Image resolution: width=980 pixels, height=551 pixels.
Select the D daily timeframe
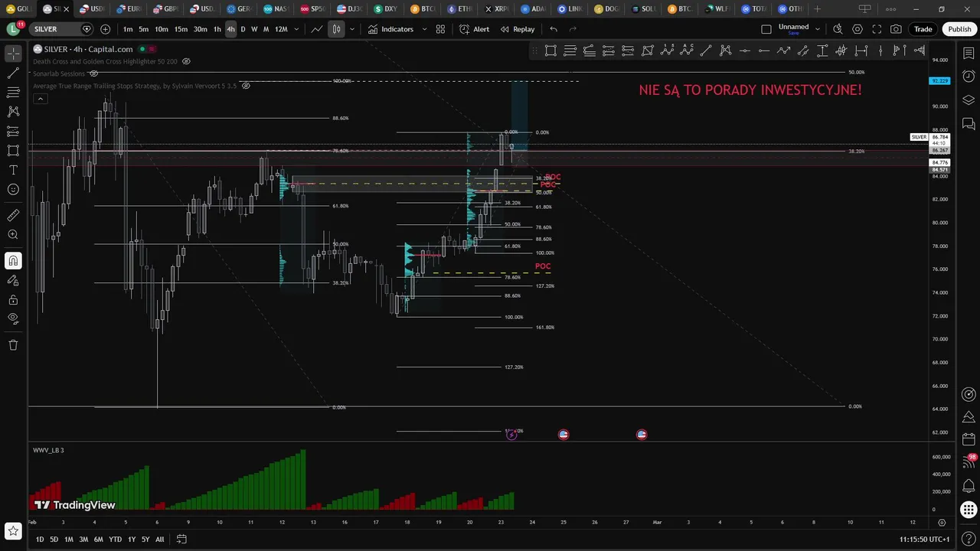pos(243,29)
